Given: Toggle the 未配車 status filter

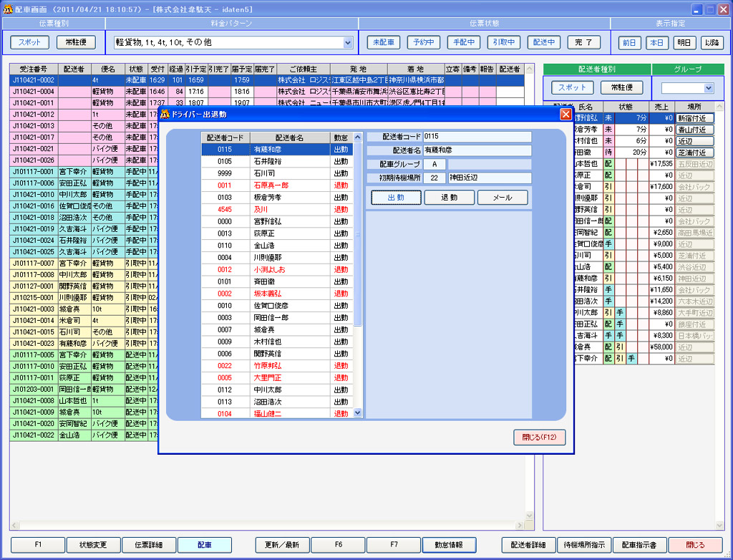Looking at the screenshot, I should (x=384, y=42).
